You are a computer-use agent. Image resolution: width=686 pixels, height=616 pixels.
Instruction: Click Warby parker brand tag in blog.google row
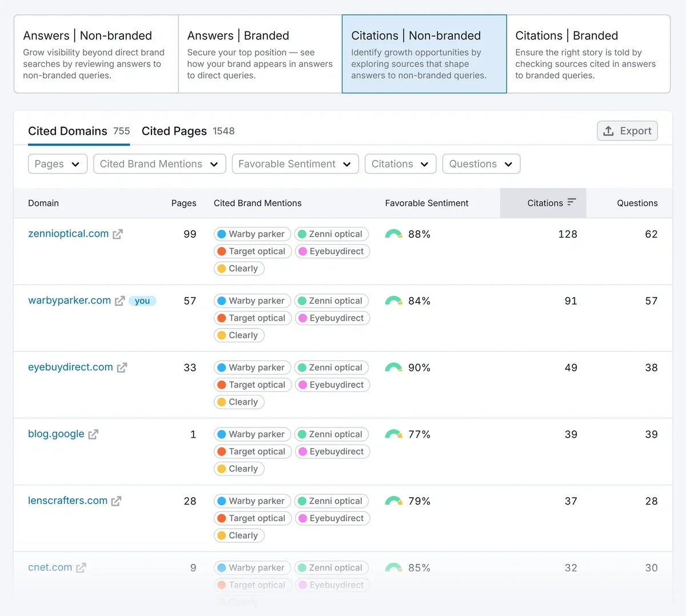tap(253, 434)
